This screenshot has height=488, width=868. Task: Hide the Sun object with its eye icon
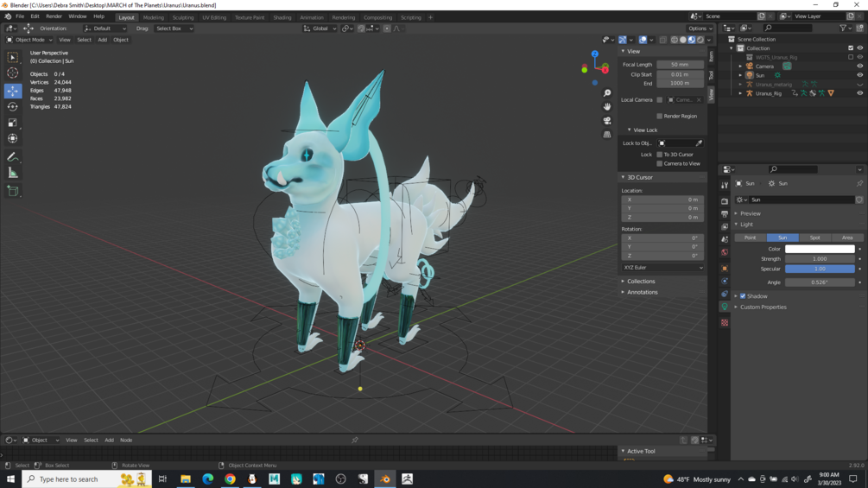pyautogui.click(x=859, y=75)
